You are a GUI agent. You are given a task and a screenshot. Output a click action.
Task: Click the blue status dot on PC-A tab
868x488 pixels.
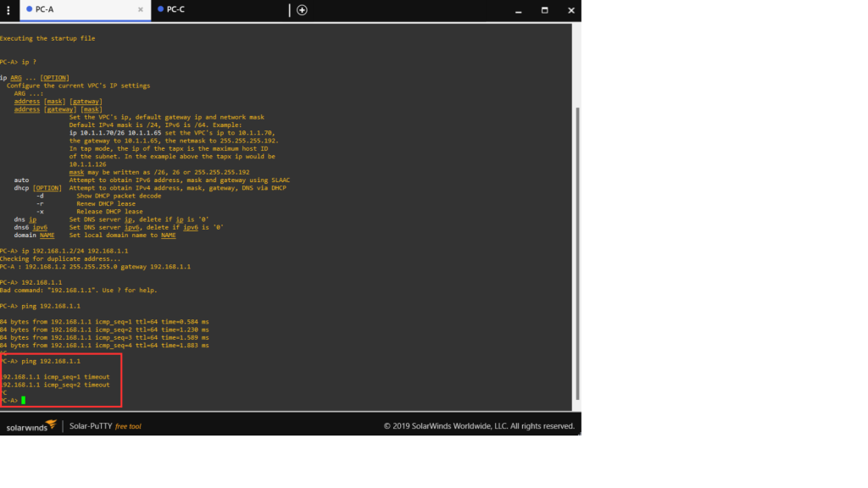click(x=30, y=10)
